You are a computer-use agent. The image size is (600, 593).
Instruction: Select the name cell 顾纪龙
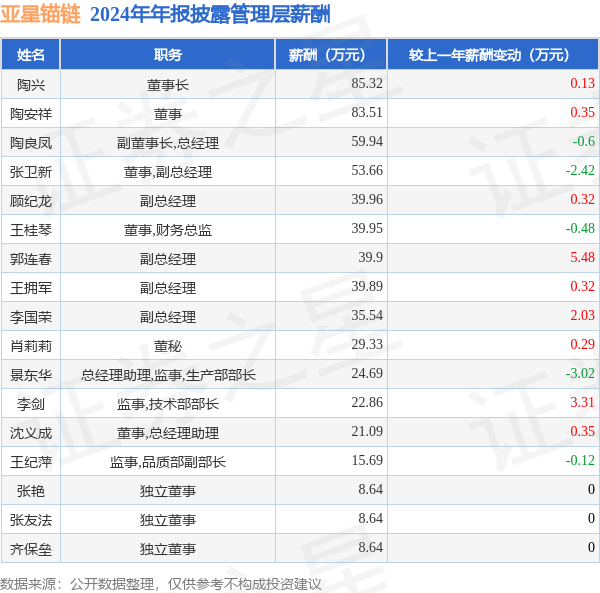click(x=31, y=201)
